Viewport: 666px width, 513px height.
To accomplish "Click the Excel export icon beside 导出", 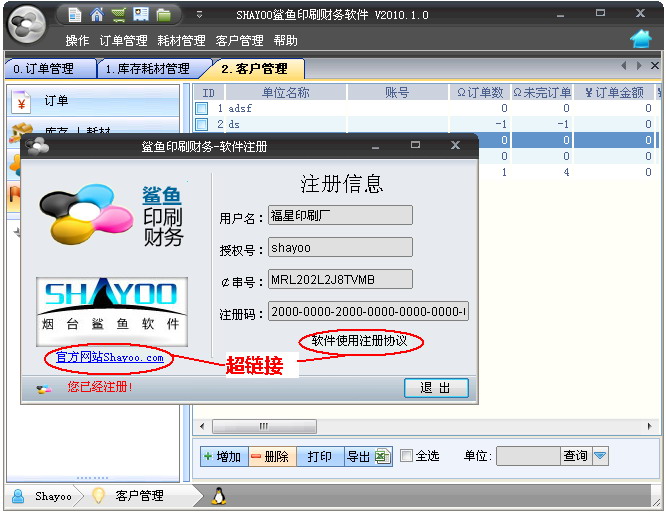I will (x=383, y=456).
